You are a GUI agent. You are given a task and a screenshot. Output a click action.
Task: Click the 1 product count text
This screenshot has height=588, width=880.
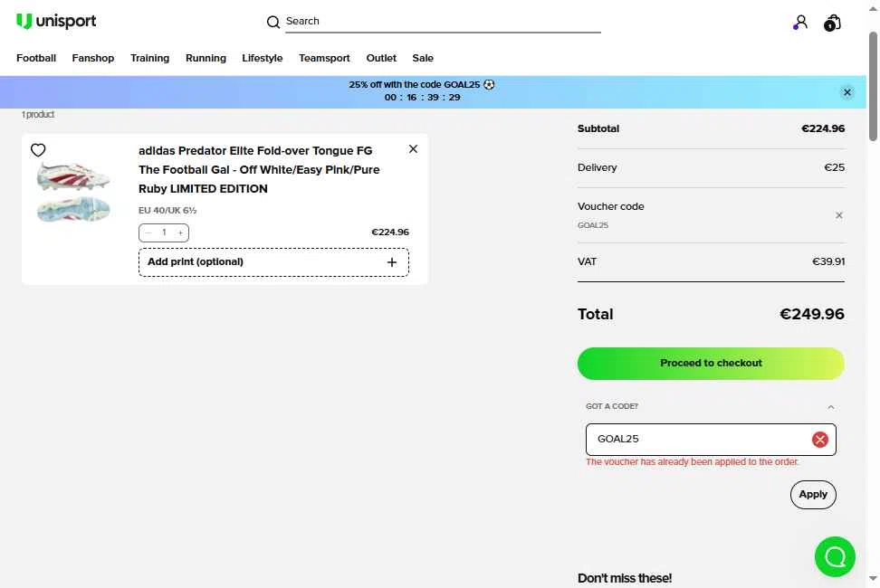pyautogui.click(x=38, y=114)
